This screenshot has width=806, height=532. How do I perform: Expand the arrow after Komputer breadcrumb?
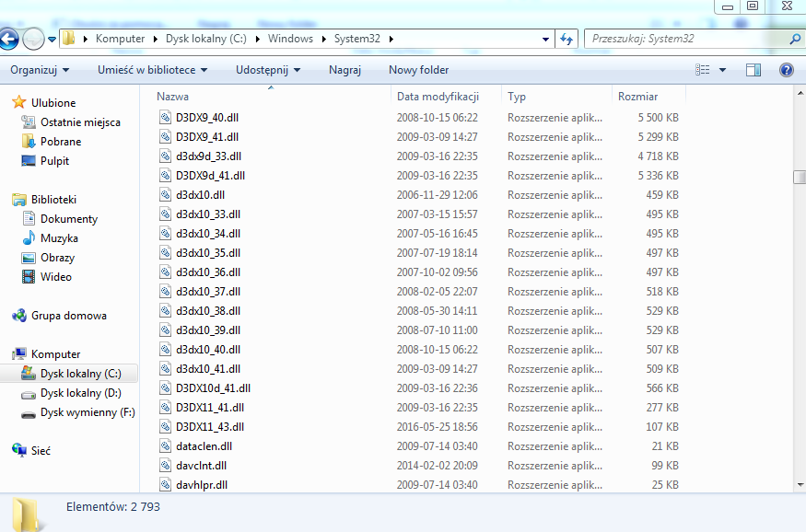pyautogui.click(x=156, y=39)
